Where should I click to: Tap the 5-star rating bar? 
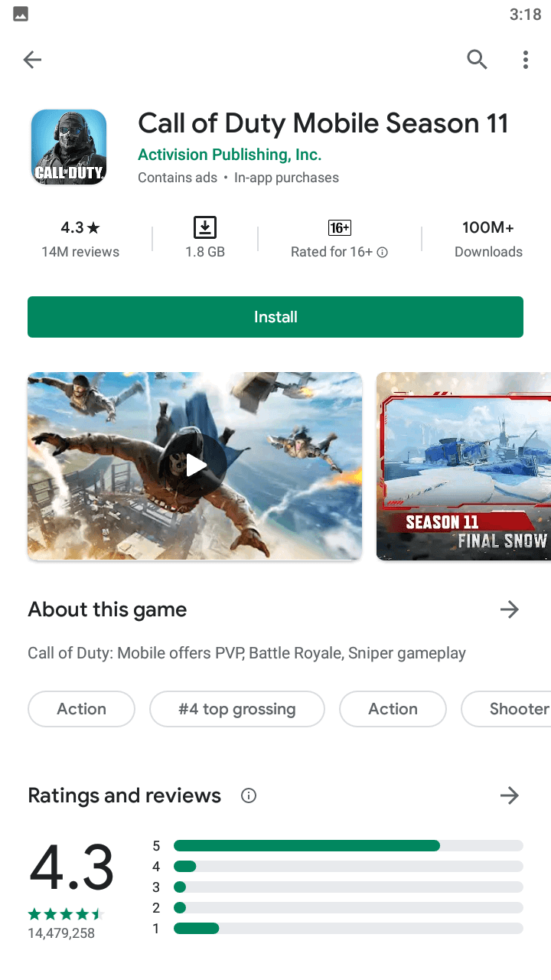coord(348,846)
